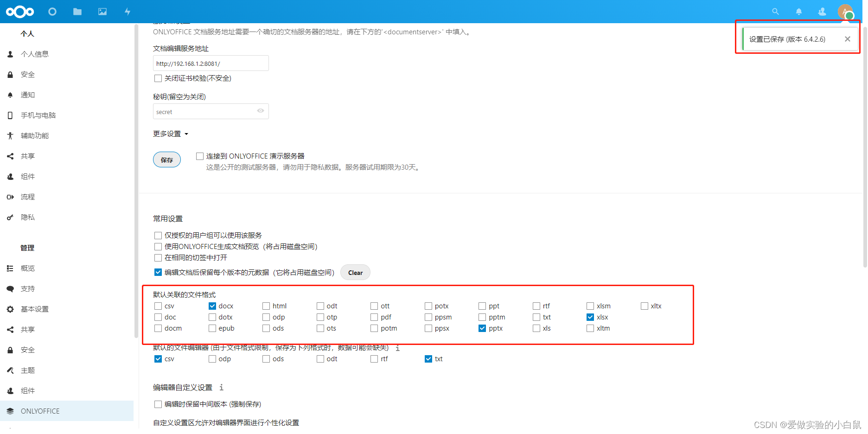Uncheck keep version metadata after editing
This screenshot has width=868, height=434.
click(158, 272)
